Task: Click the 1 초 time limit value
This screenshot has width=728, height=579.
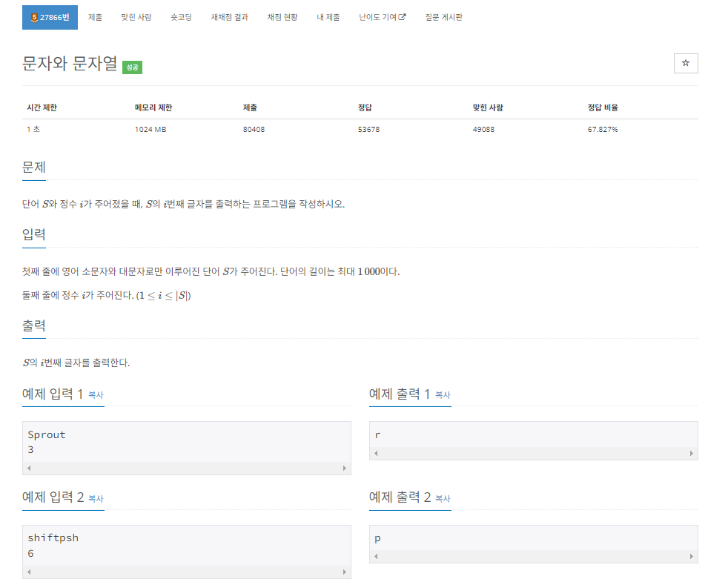Action: tap(33, 130)
